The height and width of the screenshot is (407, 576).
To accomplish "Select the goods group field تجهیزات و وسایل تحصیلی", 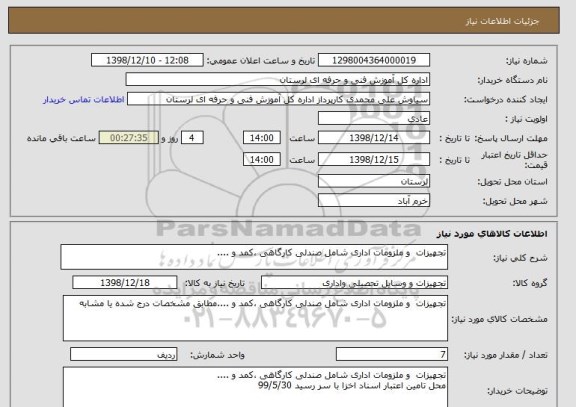I will tap(354, 283).
